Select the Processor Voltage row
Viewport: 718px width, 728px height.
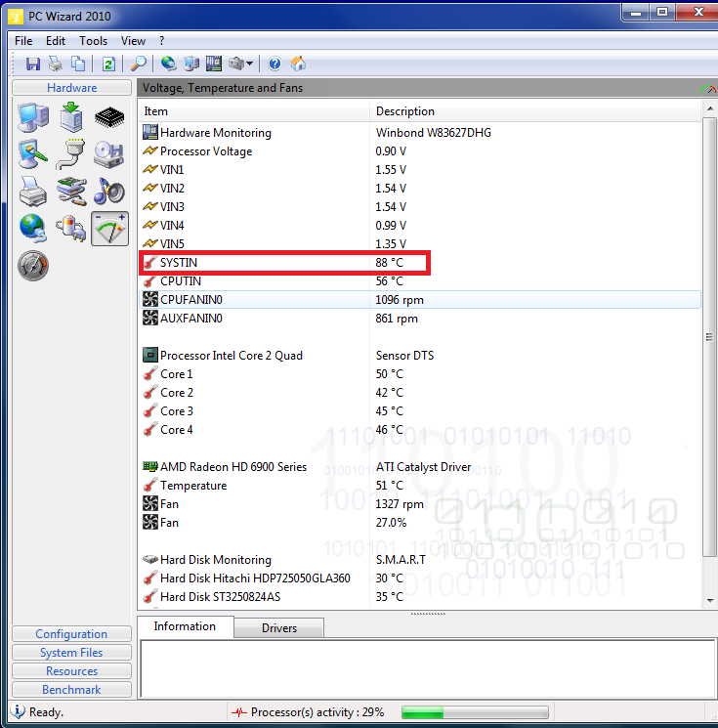420,150
